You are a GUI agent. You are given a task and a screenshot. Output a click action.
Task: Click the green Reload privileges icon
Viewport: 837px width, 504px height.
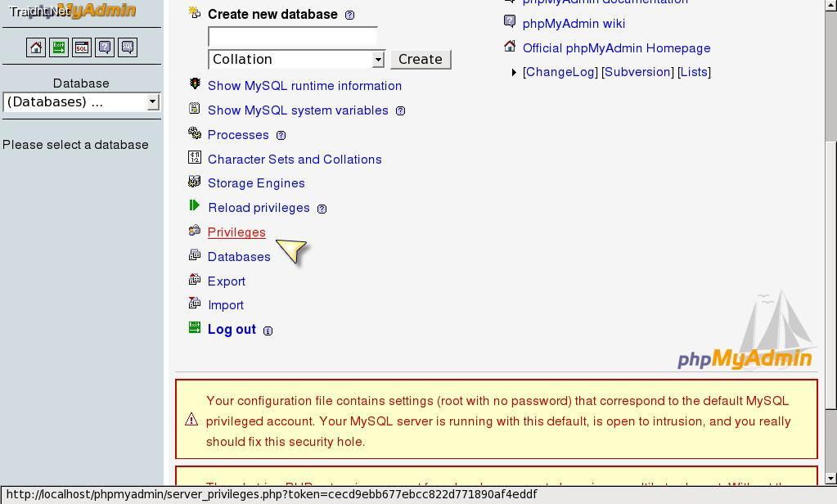pos(194,205)
